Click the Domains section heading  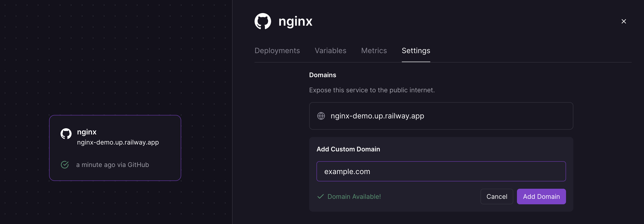point(322,75)
